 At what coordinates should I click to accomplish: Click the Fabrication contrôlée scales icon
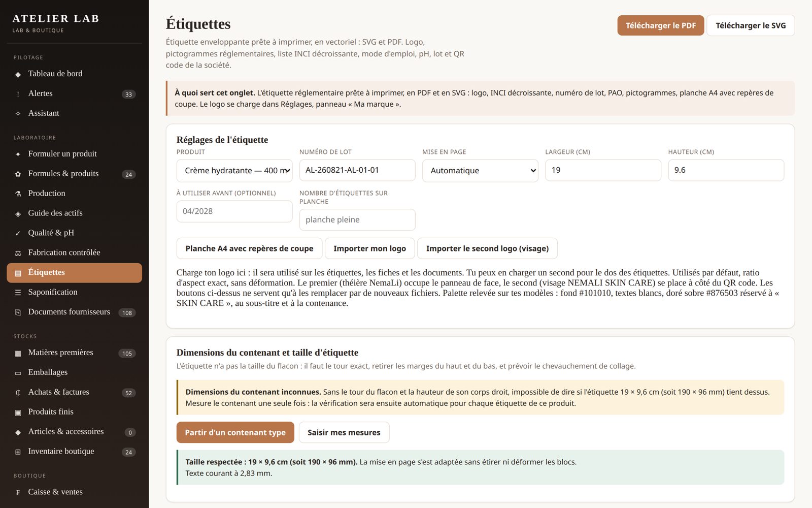tap(18, 253)
